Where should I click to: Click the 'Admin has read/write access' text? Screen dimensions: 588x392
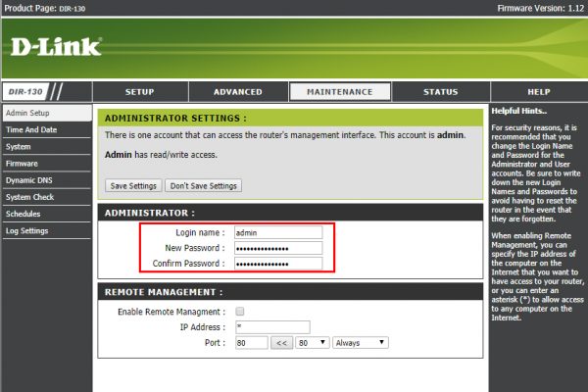click(161, 155)
